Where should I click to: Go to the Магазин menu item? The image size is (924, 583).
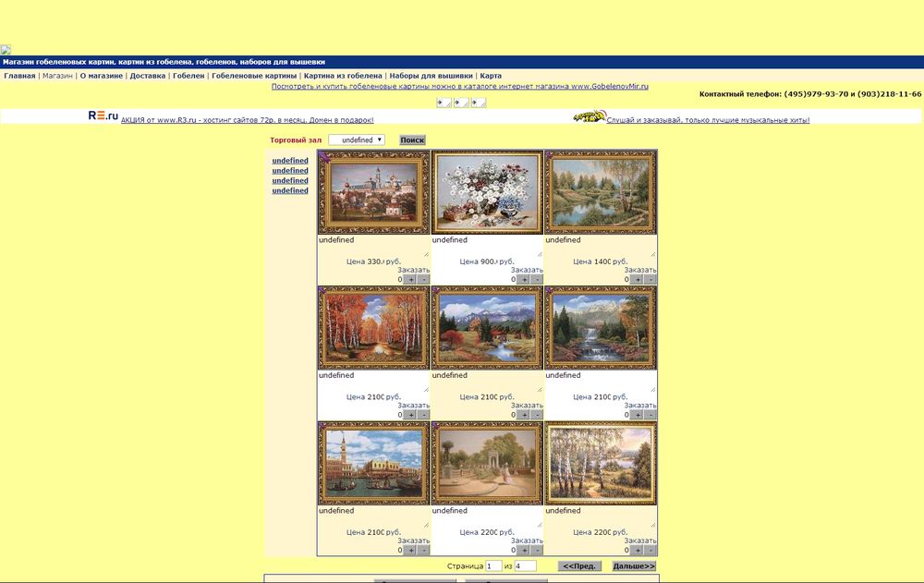[x=57, y=76]
